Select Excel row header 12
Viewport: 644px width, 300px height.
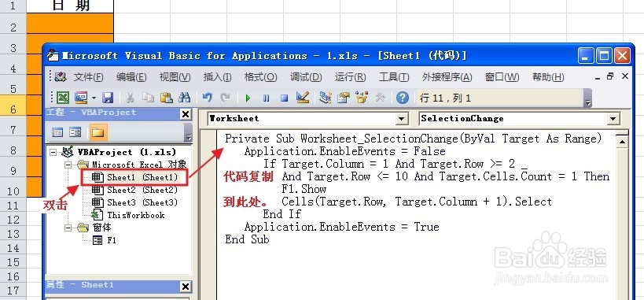coord(13,220)
